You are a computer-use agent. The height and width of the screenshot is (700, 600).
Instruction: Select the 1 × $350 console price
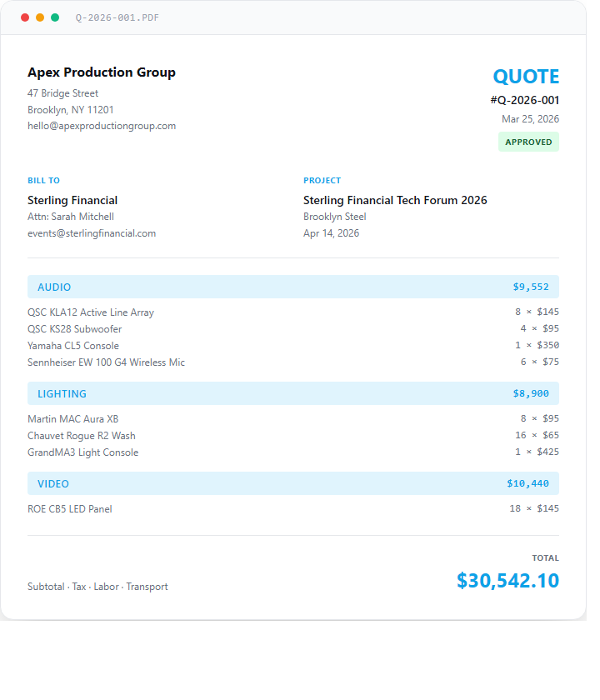[537, 345]
